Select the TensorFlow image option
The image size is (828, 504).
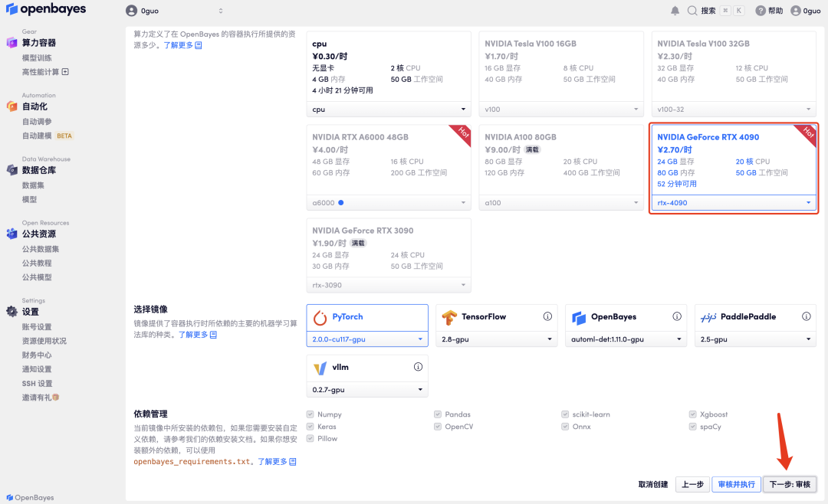pos(447,316)
